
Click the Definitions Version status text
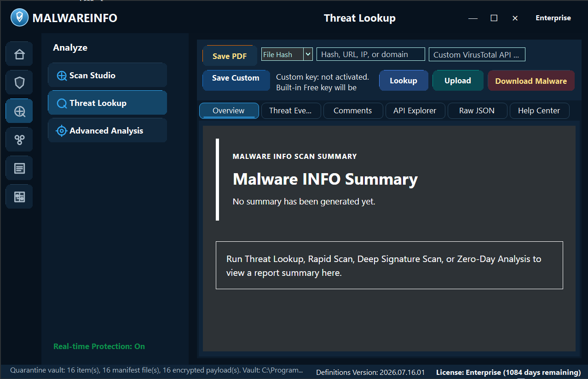[x=370, y=372]
